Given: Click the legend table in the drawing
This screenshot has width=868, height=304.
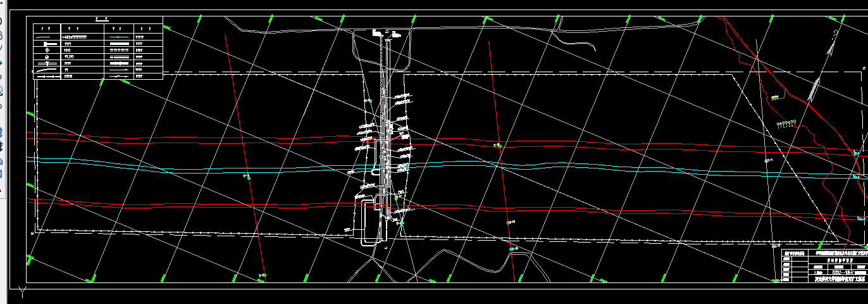Looking at the screenshot, I should coord(98,52).
